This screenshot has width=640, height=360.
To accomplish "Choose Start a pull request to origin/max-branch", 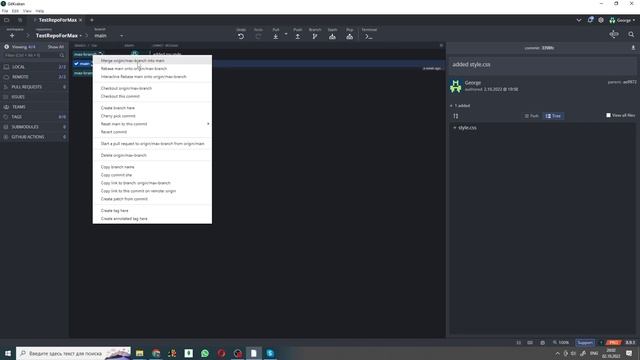I will click(152, 144).
